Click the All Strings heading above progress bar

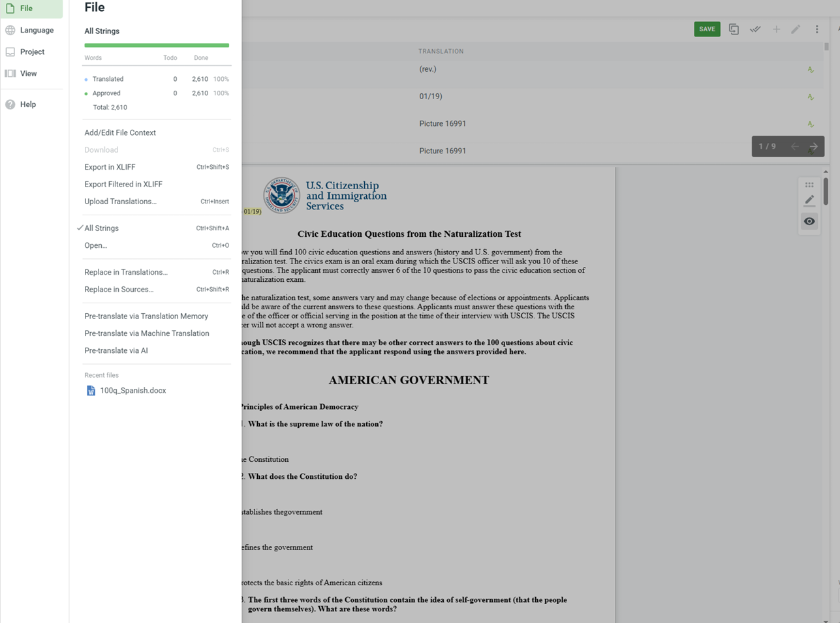point(102,31)
